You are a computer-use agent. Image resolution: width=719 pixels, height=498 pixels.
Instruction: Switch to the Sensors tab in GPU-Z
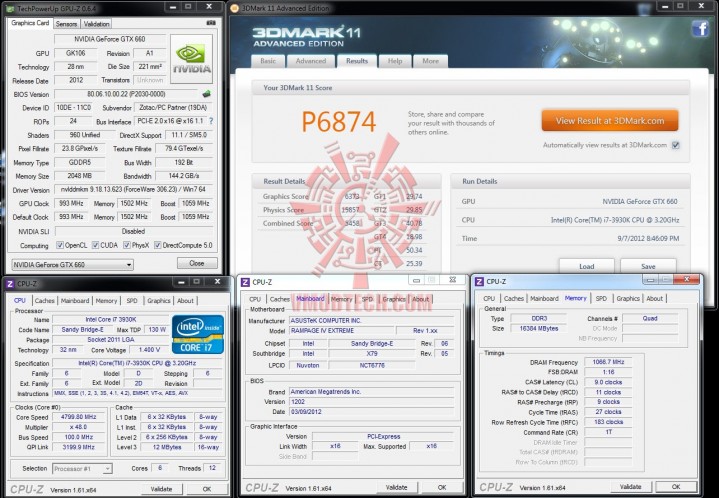[x=66, y=24]
